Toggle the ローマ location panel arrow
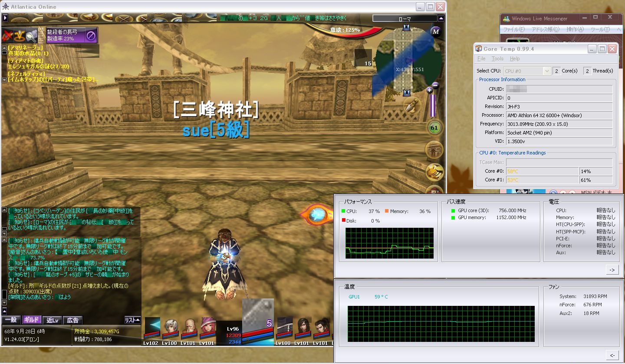This screenshot has width=625, height=364. tap(441, 19)
